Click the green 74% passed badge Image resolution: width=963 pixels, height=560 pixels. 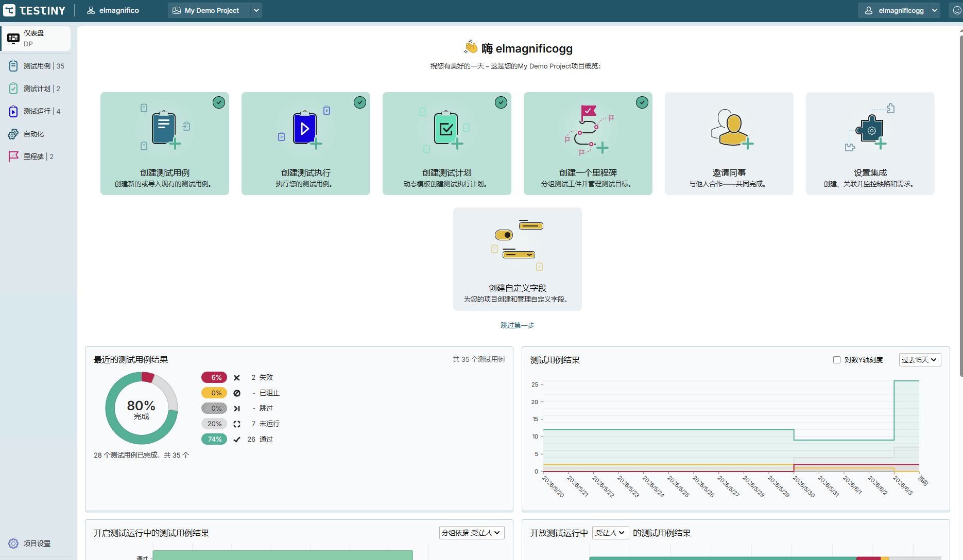pos(214,439)
